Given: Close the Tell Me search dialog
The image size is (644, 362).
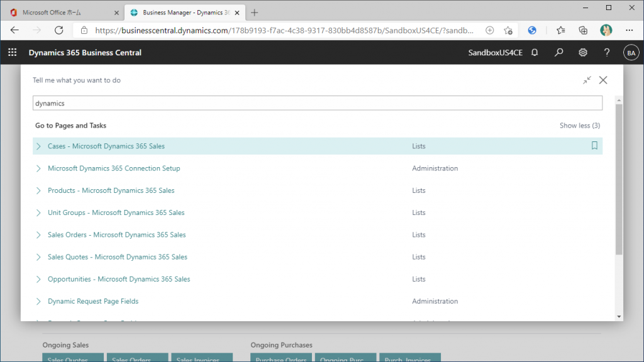Looking at the screenshot, I should 603,80.
